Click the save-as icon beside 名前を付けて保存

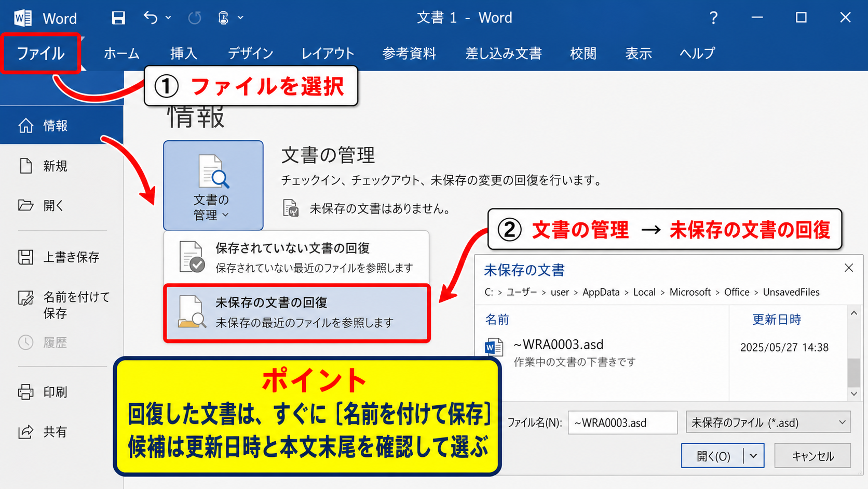[25, 298]
